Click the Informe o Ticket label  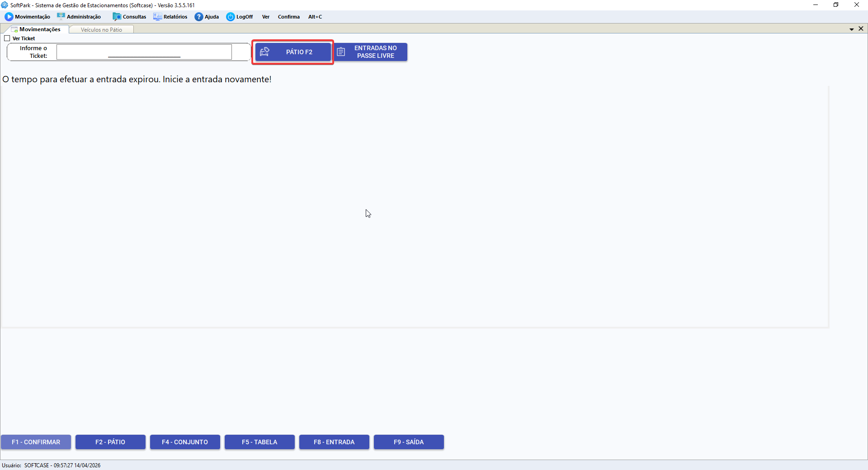[x=33, y=52]
